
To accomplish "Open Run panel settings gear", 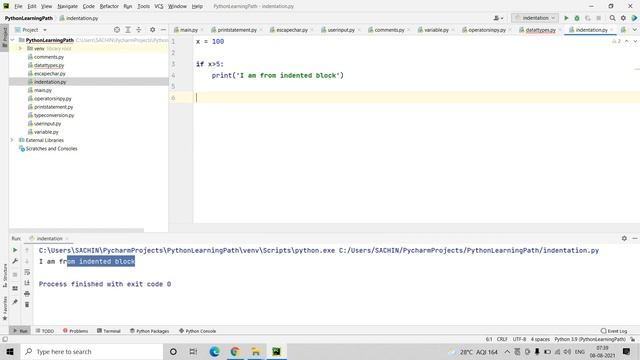I will click(624, 238).
